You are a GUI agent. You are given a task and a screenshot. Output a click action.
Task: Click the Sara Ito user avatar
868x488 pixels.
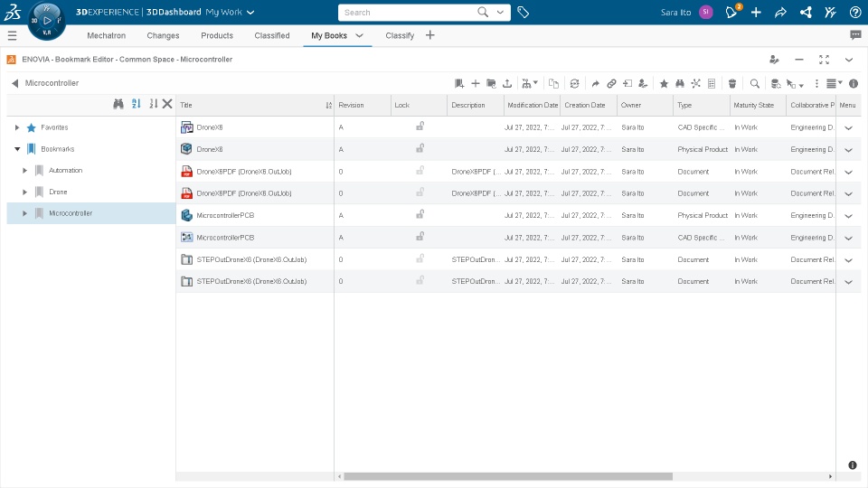pyautogui.click(x=706, y=12)
